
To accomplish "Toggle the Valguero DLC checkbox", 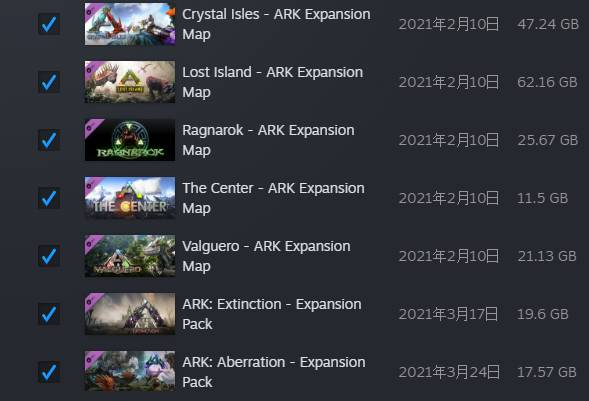I will click(x=49, y=256).
